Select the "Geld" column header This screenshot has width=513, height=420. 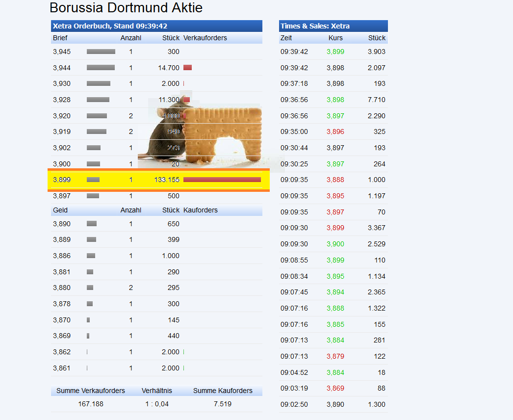(60, 210)
